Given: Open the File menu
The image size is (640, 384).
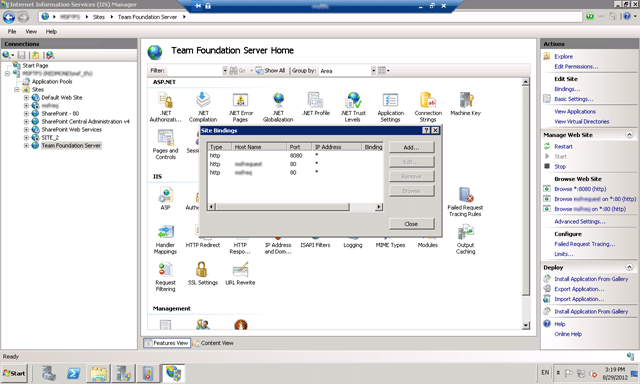Looking at the screenshot, I should tap(12, 31).
